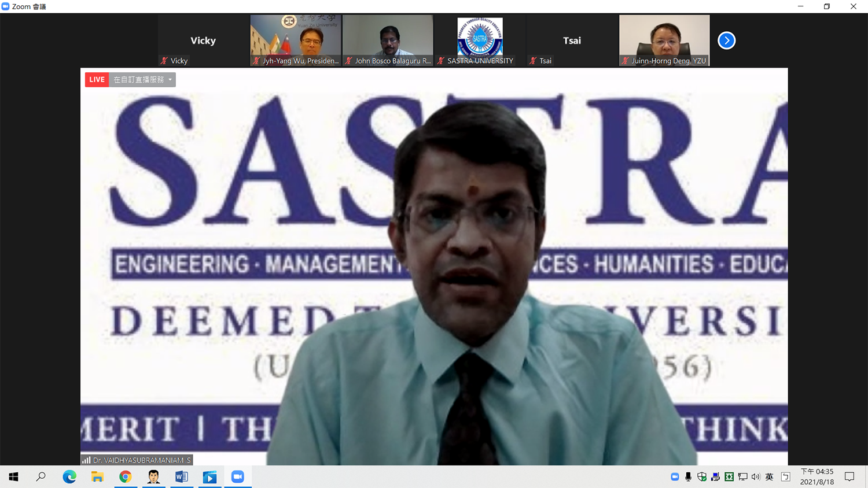The width and height of the screenshot is (868, 488).
Task: Open network status tray icon
Action: [x=743, y=477]
